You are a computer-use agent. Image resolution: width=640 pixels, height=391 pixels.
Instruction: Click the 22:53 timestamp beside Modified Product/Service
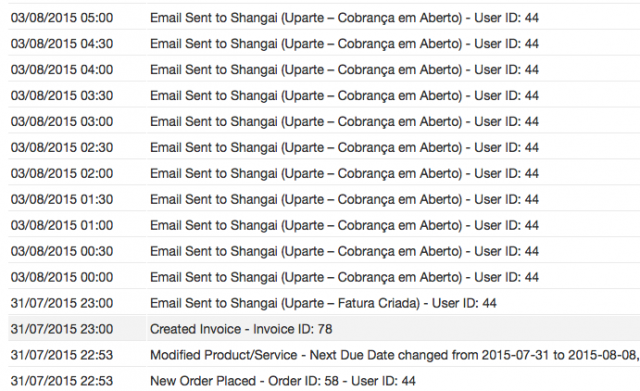click(62, 355)
